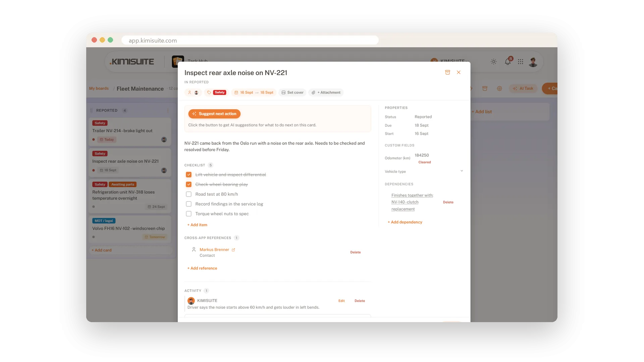
Task: Check 'Record findings in the service log'
Action: (x=189, y=204)
